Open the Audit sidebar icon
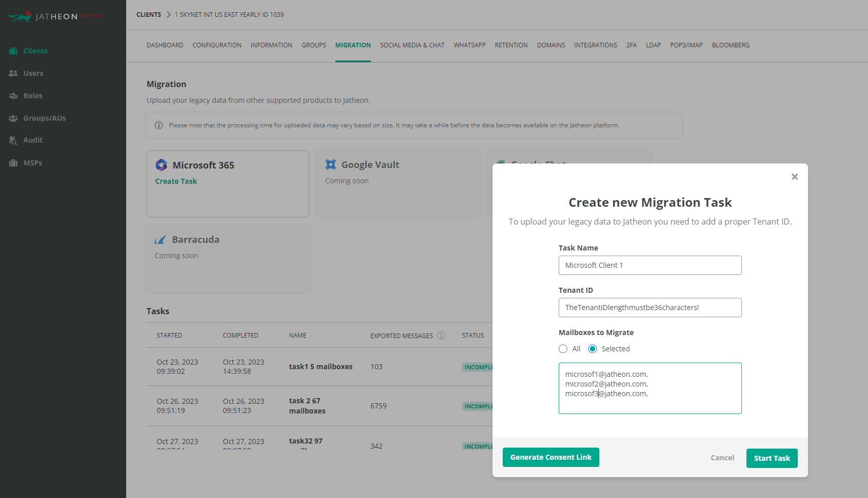Image resolution: width=868 pixels, height=498 pixels. (13, 140)
